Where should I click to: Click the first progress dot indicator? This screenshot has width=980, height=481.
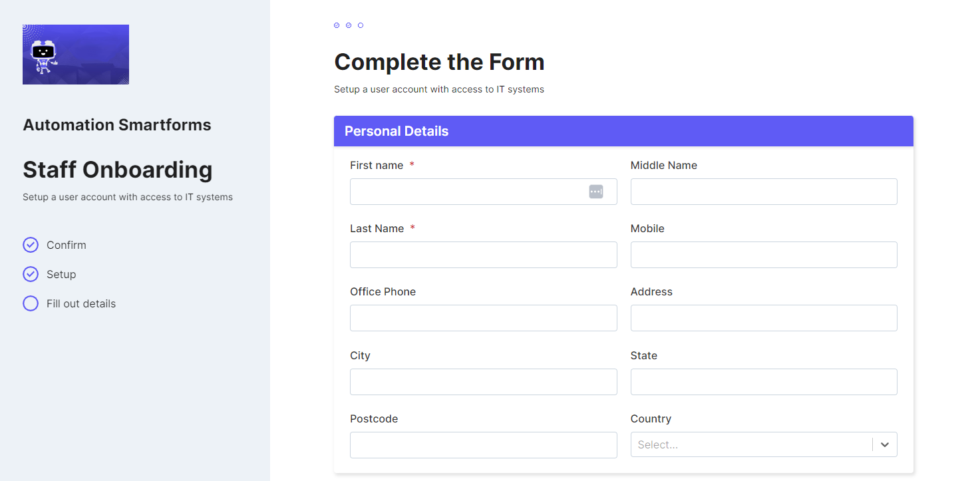click(x=337, y=25)
